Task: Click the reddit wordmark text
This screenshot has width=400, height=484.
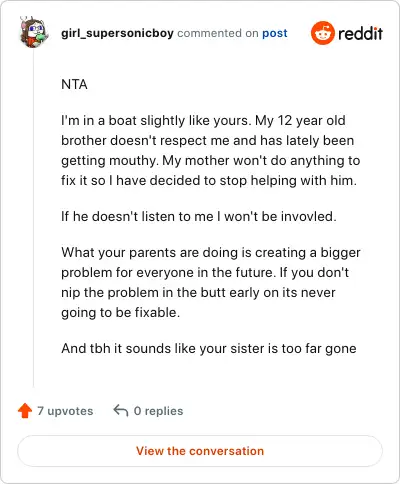Action: pos(360,33)
